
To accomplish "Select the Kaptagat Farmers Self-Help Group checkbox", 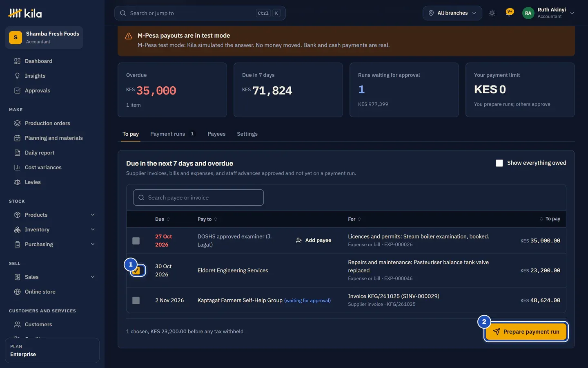I will pyautogui.click(x=136, y=301).
